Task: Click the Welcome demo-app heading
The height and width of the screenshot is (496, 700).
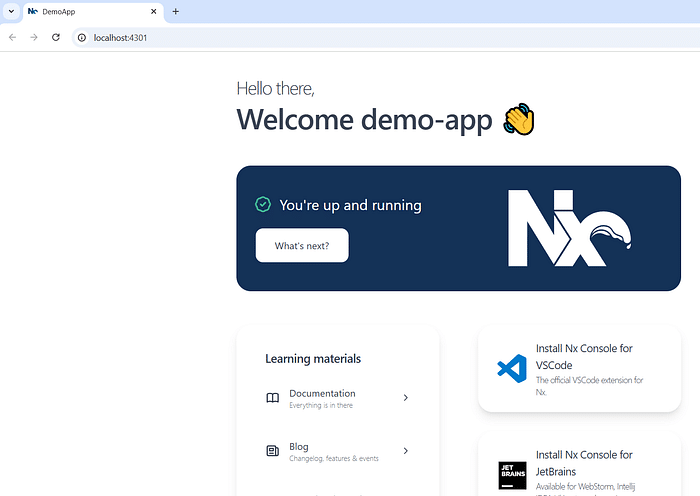Action: click(364, 120)
